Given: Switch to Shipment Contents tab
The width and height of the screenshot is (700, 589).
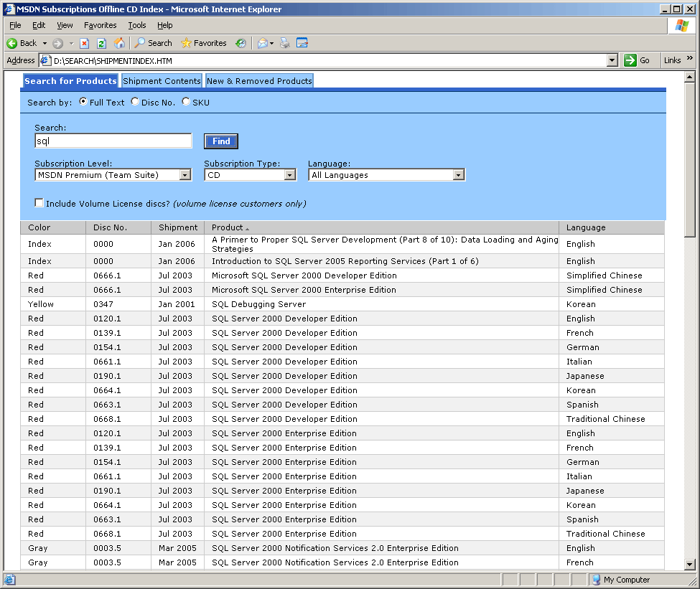Looking at the screenshot, I should (x=162, y=81).
